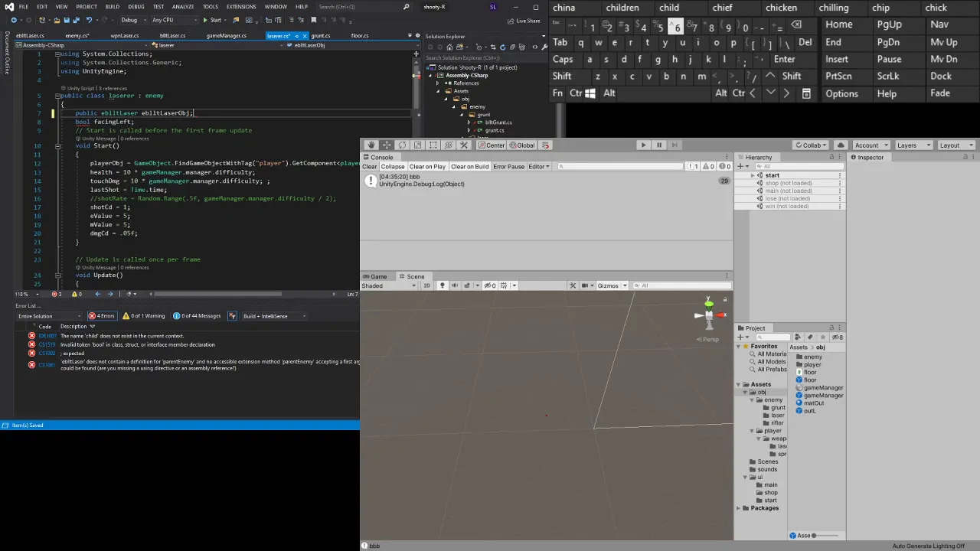This screenshot has height=551, width=980.
Task: Toggle Collapse in Unity Console
Action: (393, 166)
